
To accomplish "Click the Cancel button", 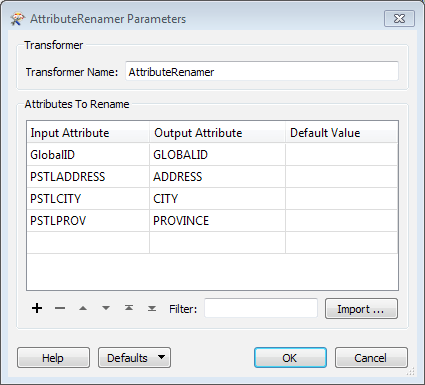I will [x=371, y=358].
